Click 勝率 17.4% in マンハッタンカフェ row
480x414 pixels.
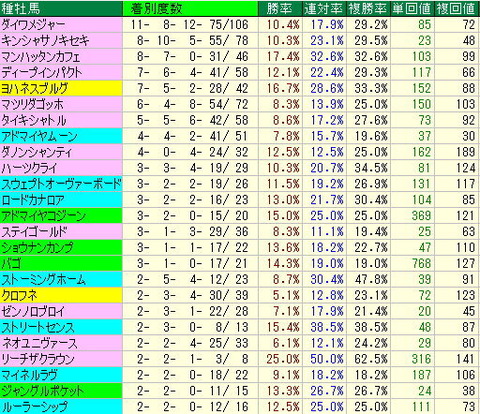click(283, 57)
